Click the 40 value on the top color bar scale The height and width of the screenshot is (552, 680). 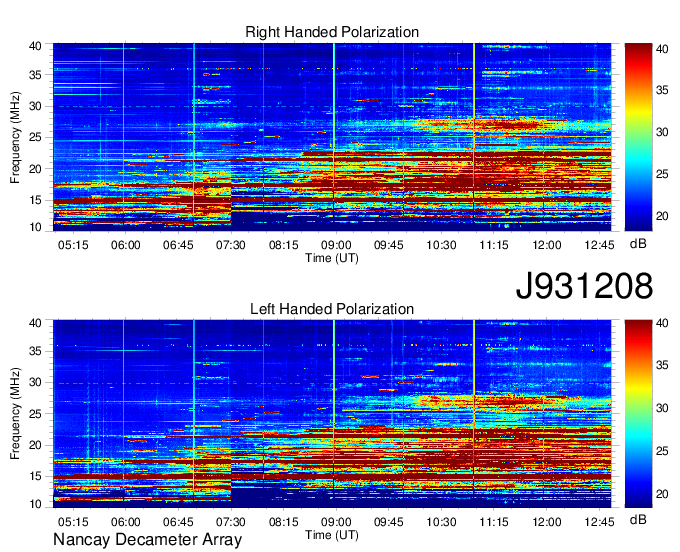pos(662,49)
